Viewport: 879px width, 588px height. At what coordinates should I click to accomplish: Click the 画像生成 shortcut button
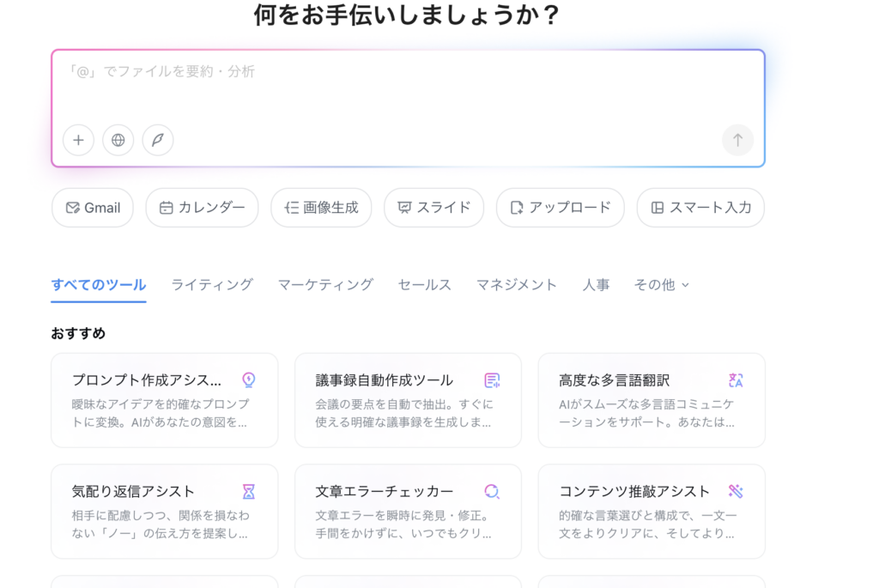pyautogui.click(x=321, y=208)
